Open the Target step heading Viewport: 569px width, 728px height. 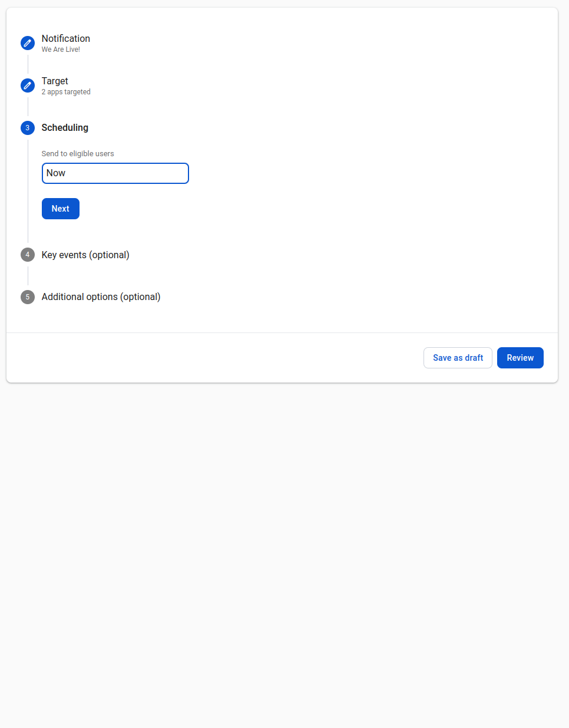[x=55, y=81]
